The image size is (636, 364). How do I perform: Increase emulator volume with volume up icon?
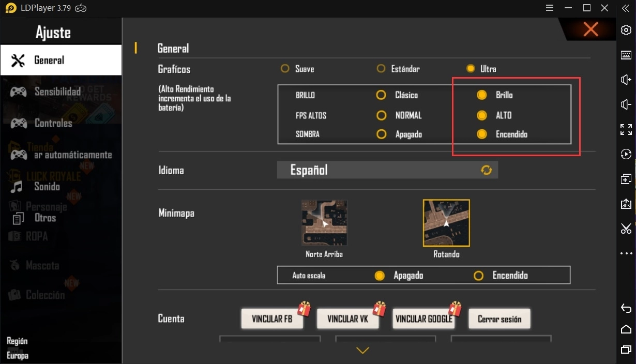click(x=626, y=79)
